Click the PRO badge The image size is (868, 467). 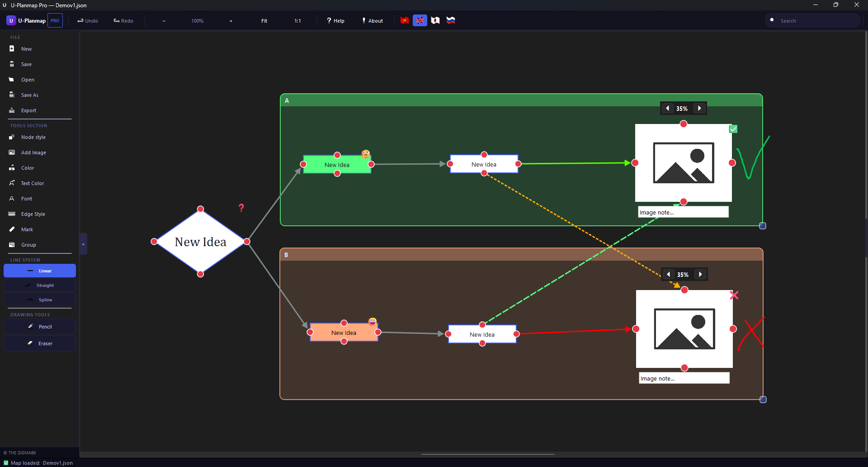pyautogui.click(x=55, y=21)
